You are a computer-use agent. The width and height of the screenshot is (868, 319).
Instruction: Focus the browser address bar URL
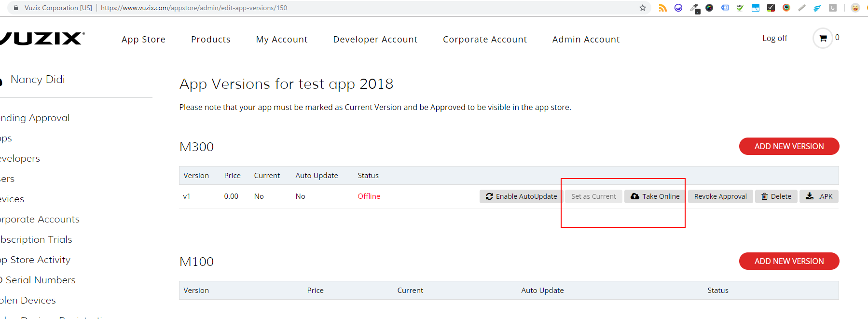[x=194, y=8]
